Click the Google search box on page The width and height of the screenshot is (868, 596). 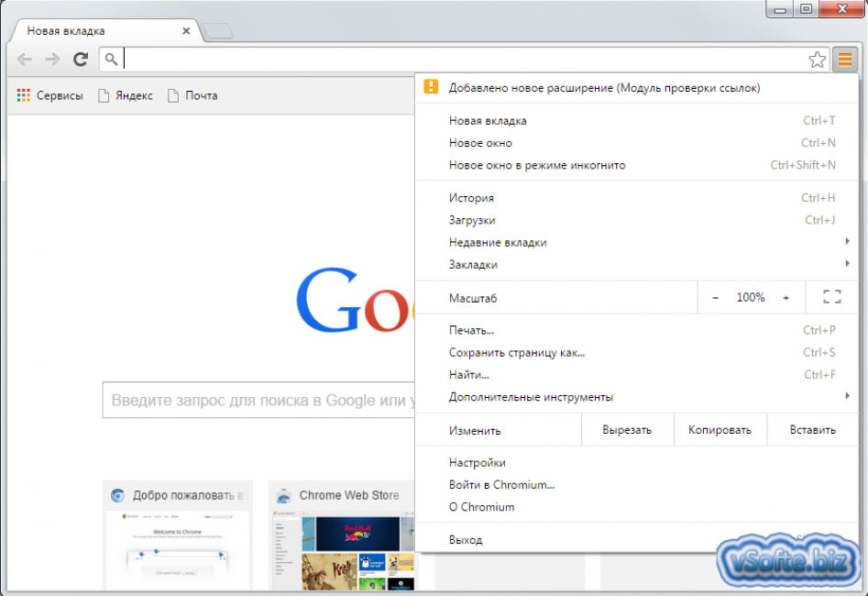[x=258, y=400]
